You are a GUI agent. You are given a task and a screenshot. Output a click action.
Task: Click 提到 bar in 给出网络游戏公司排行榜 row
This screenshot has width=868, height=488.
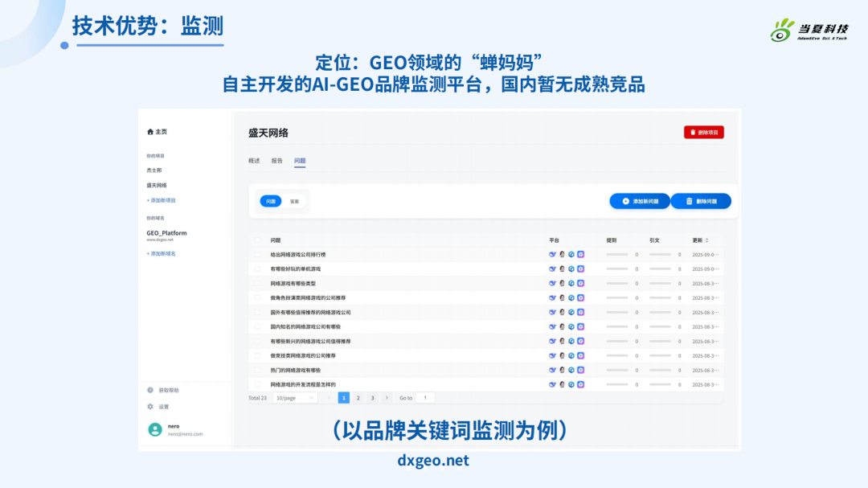(617, 255)
